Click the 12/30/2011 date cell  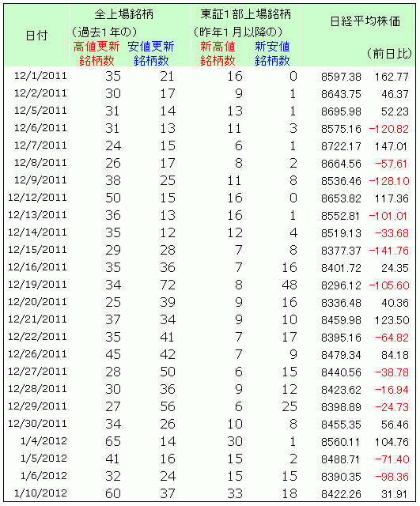[37, 424]
